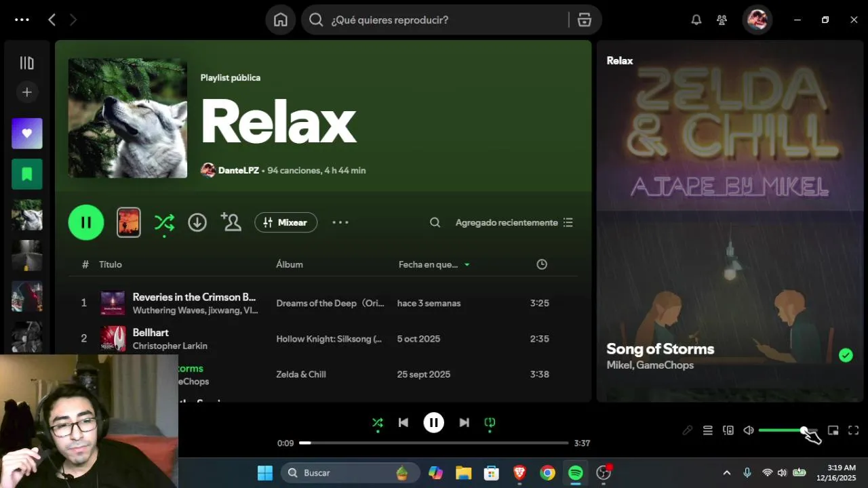The image size is (868, 488).
Task: Open the play queue
Action: tap(707, 430)
